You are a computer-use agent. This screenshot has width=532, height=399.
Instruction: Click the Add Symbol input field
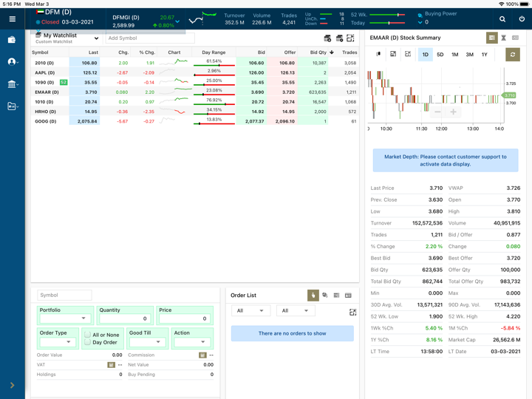click(x=150, y=38)
